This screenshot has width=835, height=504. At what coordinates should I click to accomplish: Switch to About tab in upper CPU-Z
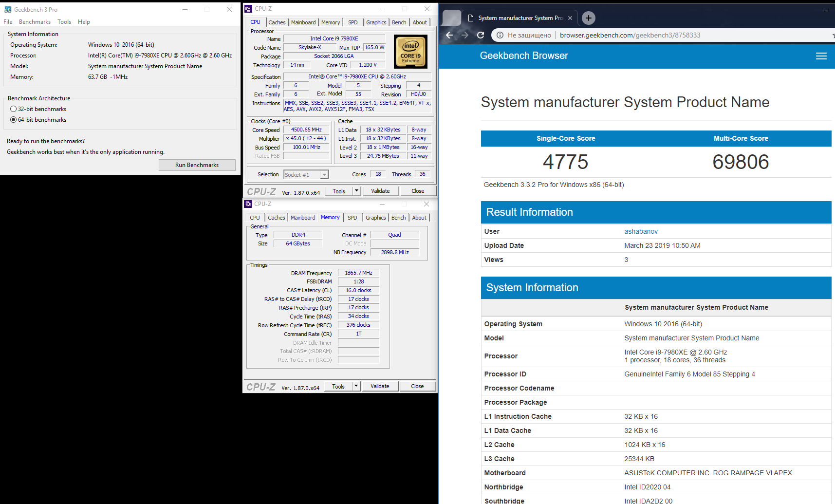pyautogui.click(x=420, y=22)
